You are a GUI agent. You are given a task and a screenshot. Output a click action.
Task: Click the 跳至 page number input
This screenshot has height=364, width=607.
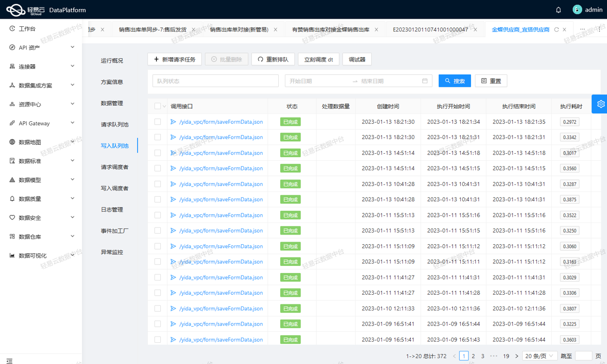point(584,356)
